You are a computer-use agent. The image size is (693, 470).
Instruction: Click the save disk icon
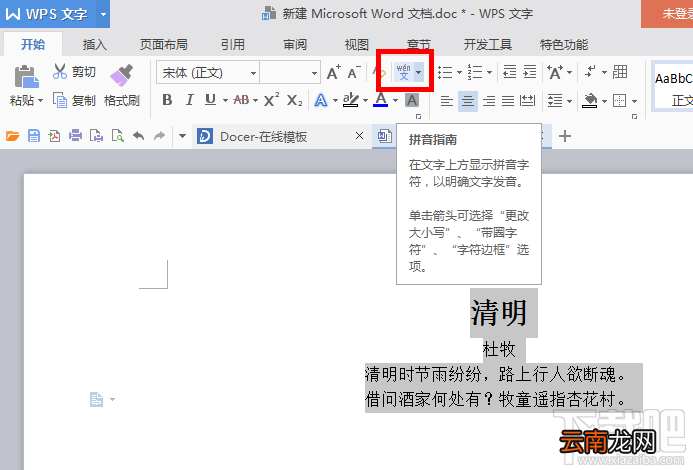pos(34,136)
